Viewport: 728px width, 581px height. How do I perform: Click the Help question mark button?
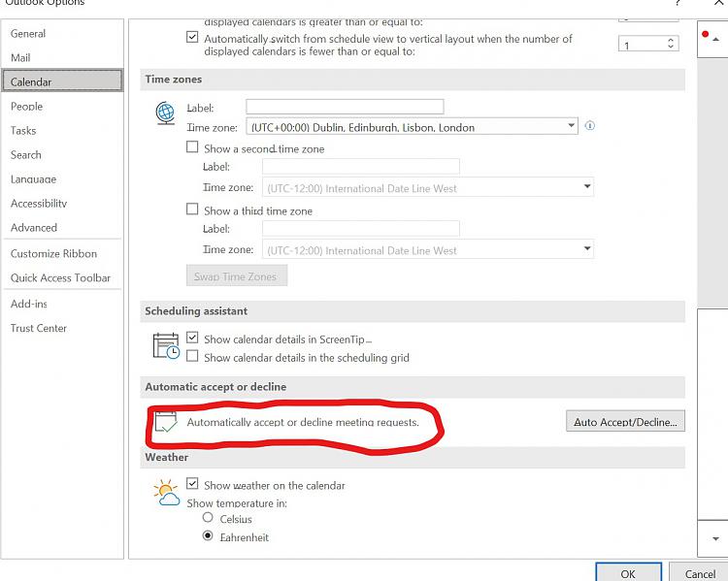click(678, 3)
